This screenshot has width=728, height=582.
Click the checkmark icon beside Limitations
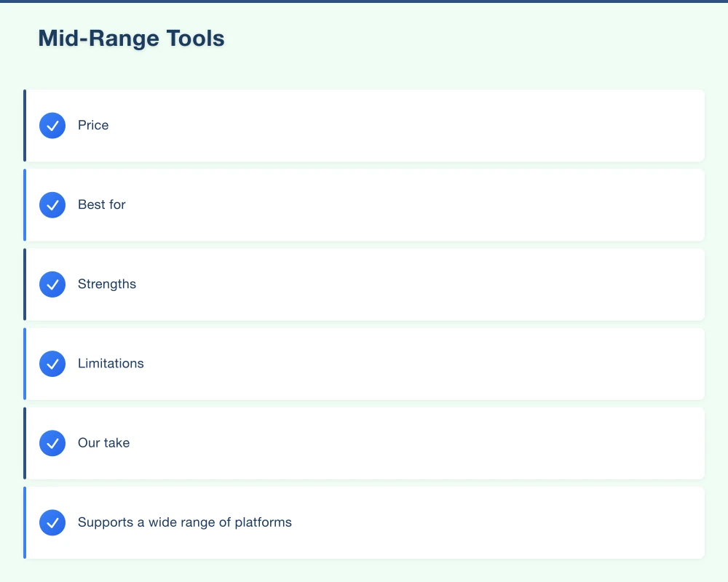52,363
